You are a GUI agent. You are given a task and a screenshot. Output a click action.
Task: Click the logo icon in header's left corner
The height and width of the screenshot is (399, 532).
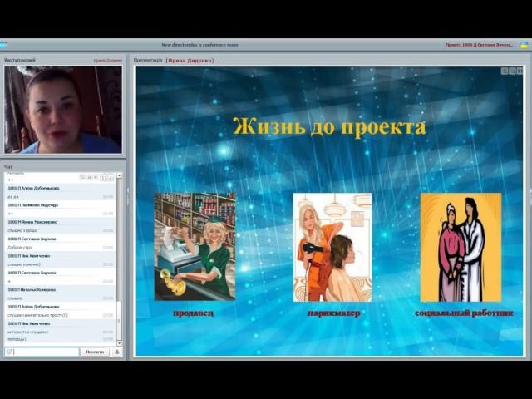pos(2,44)
